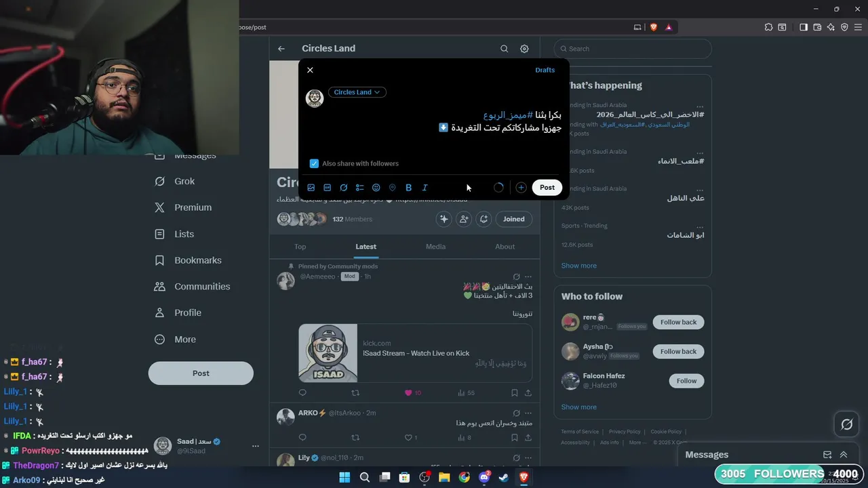Image resolution: width=868 pixels, height=488 pixels.
Task: Compose new message in Messages drawer
Action: [x=827, y=455]
